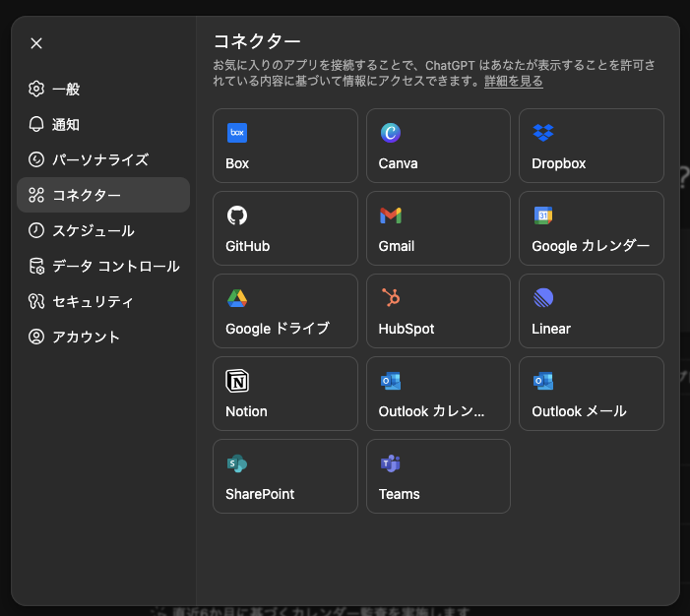Click the Google Calendar icon

(543, 216)
